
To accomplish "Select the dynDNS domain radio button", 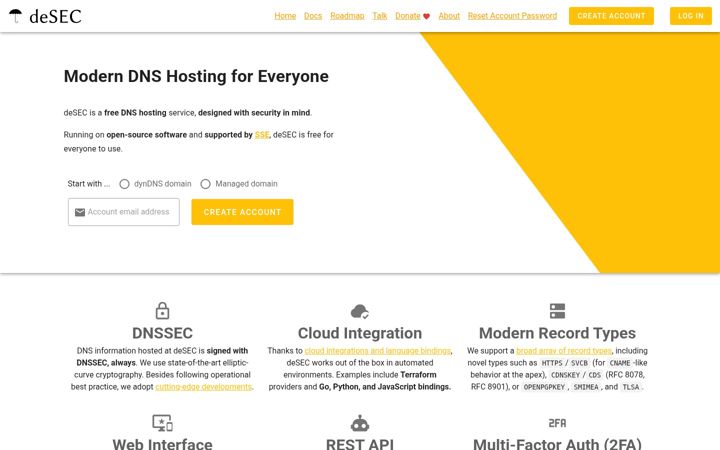I will click(124, 184).
